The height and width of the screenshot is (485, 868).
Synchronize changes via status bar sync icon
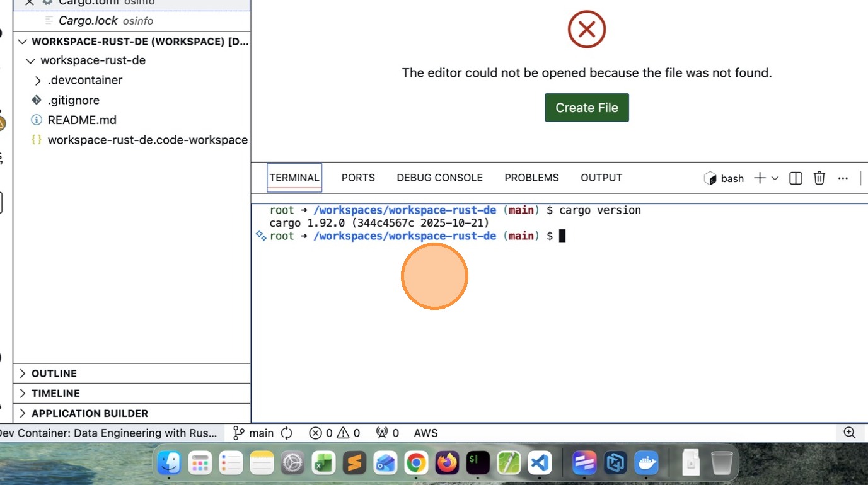tap(287, 433)
